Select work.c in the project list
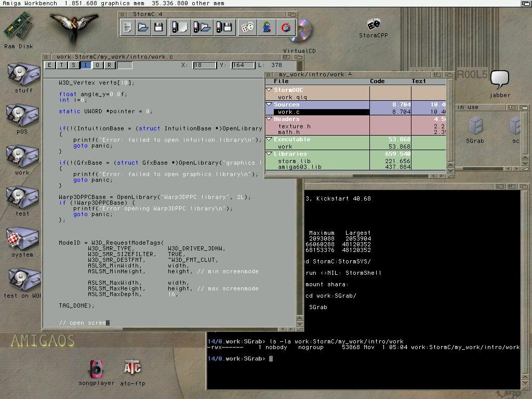 click(x=322, y=112)
